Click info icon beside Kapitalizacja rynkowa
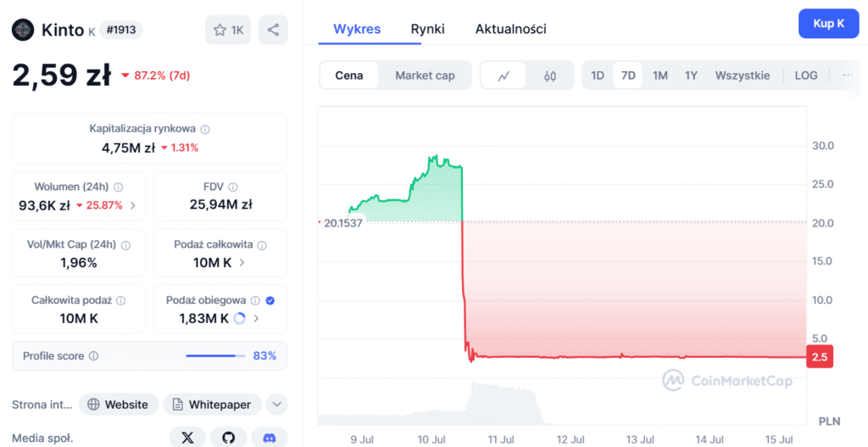This screenshot has width=868, height=447. pos(205,129)
